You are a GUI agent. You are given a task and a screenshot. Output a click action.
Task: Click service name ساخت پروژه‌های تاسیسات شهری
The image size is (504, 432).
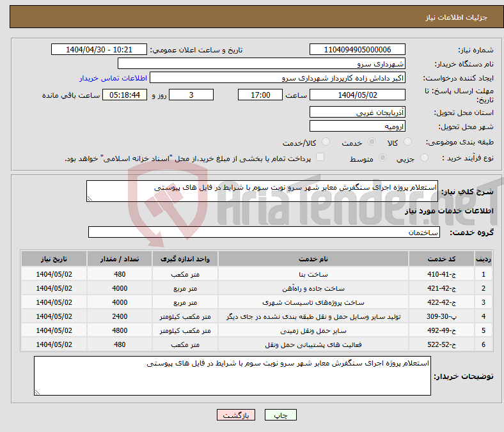click(x=313, y=302)
